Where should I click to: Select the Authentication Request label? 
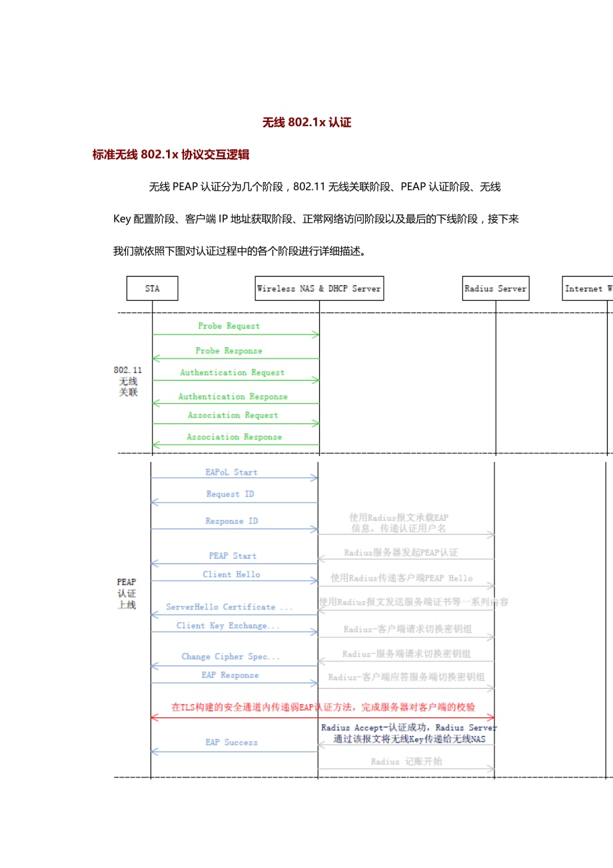[x=232, y=373]
